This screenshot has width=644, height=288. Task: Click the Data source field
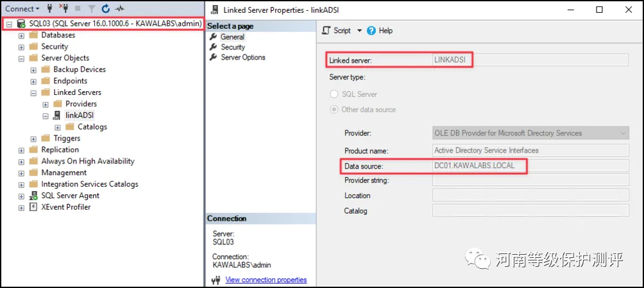pos(530,165)
